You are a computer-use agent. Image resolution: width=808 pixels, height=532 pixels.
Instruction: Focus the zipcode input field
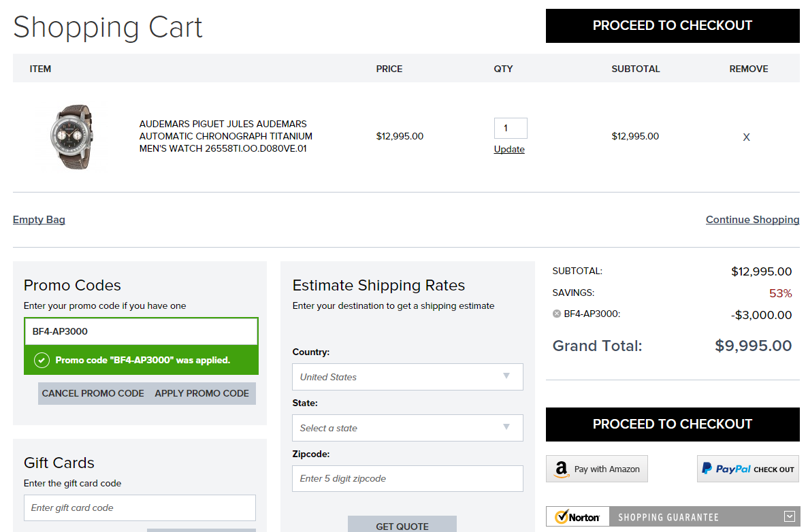click(408, 478)
